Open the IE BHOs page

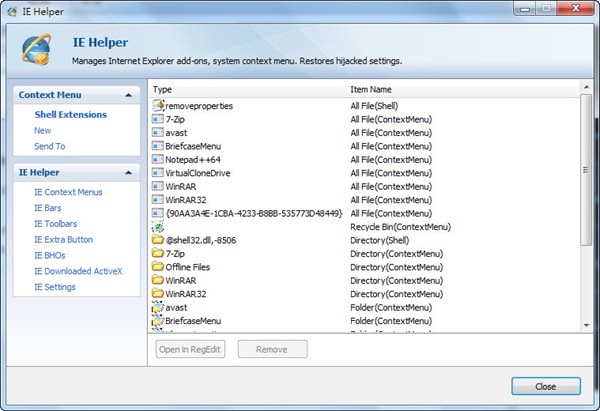[x=49, y=256]
